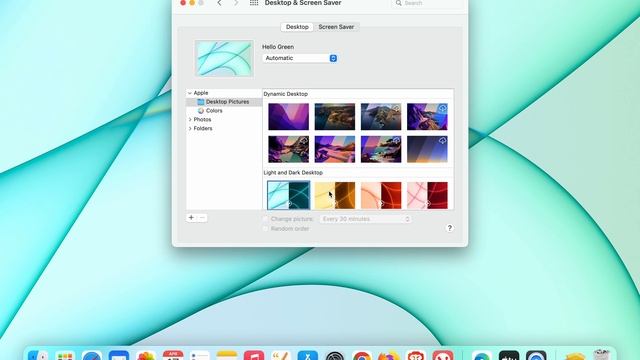640x360 pixels.
Task: Click the Colors wheel icon in the sidebar
Action: (x=200, y=111)
